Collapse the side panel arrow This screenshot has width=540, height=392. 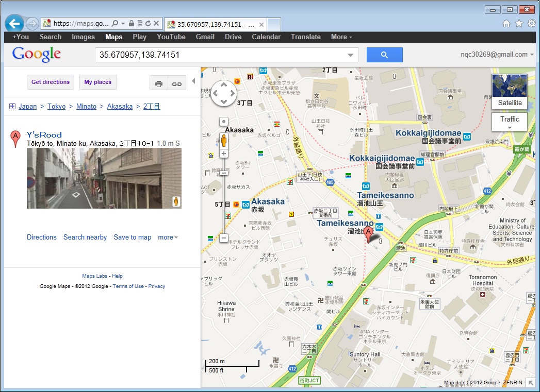tap(193, 81)
